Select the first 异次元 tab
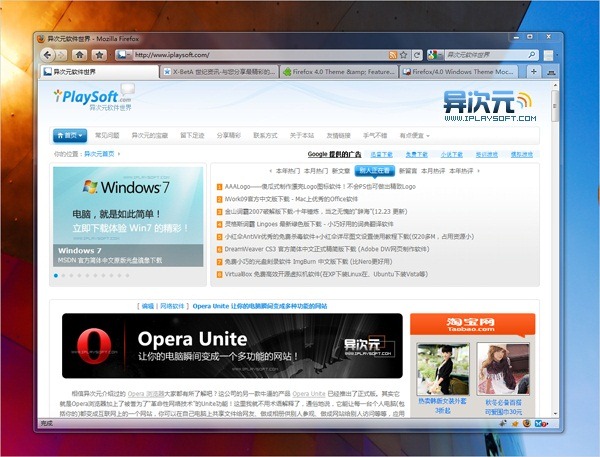Image resolution: width=600 pixels, height=457 pixels. tap(99, 72)
